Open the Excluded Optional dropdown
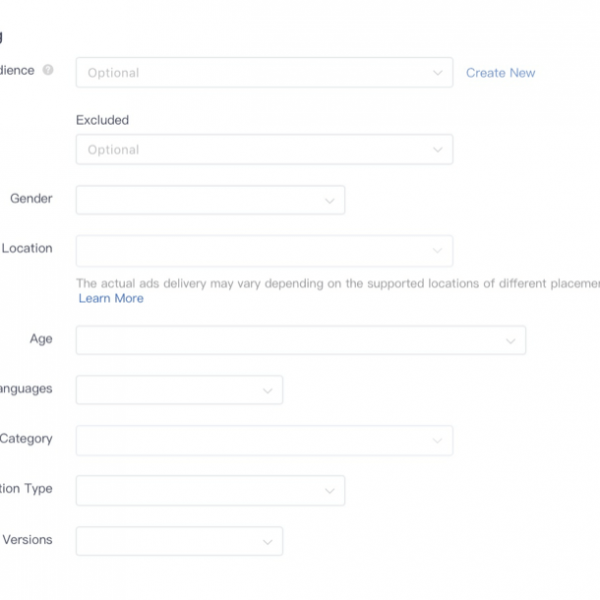 [x=264, y=150]
